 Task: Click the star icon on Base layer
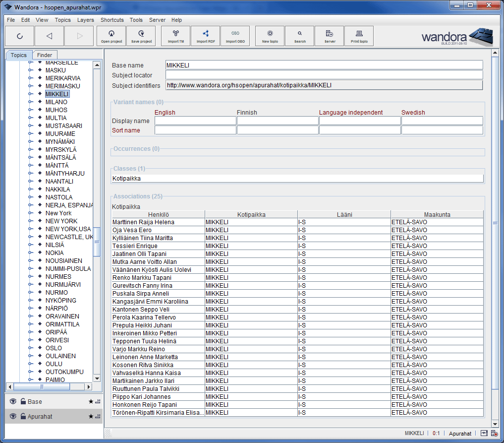tap(91, 401)
